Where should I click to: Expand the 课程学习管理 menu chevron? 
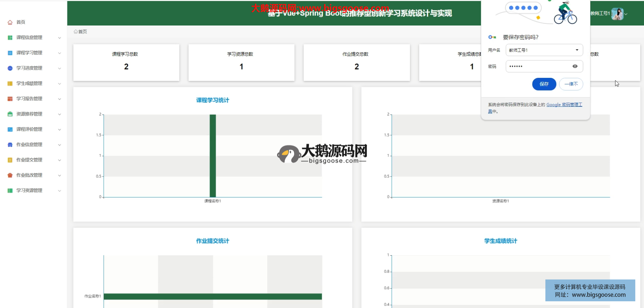click(59, 53)
